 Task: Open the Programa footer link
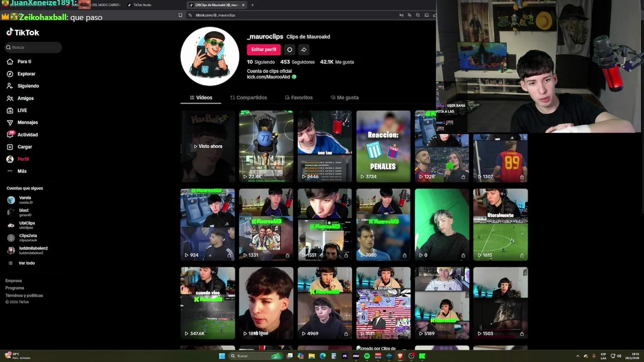click(x=15, y=288)
